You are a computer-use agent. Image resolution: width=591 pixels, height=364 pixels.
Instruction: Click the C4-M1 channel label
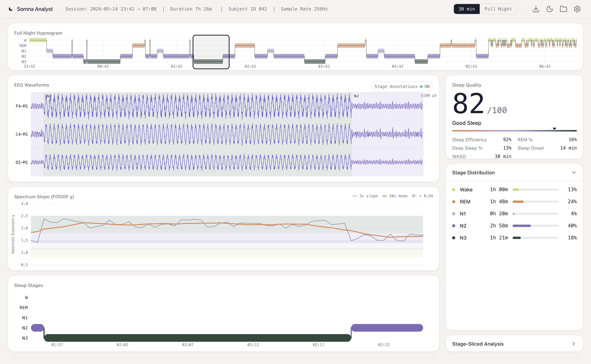pyautogui.click(x=22, y=134)
